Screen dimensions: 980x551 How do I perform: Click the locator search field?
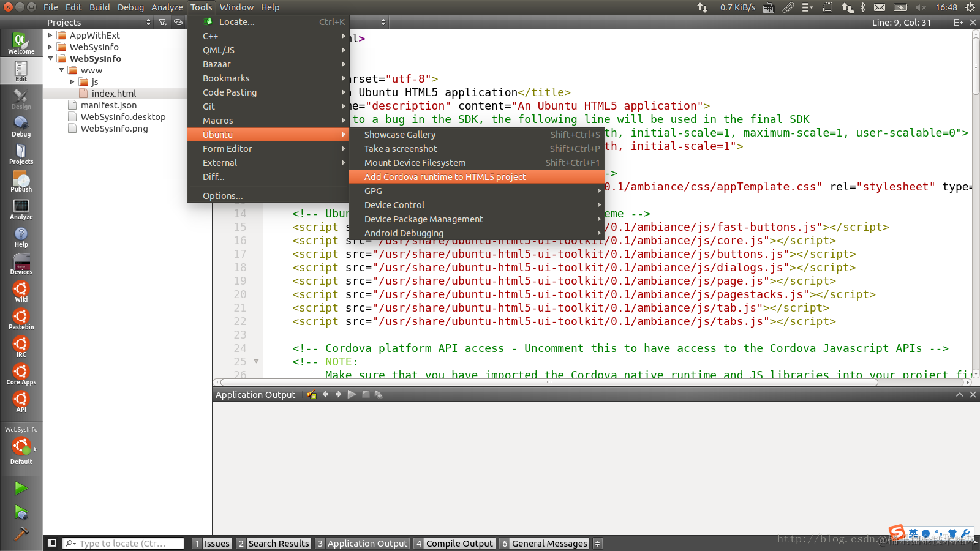[x=123, y=543]
